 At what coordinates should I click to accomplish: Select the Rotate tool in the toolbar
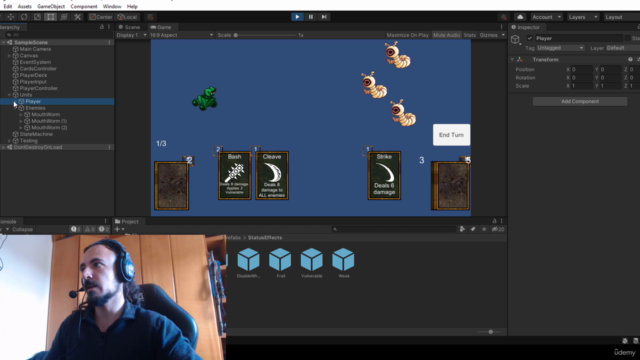pos(24,17)
